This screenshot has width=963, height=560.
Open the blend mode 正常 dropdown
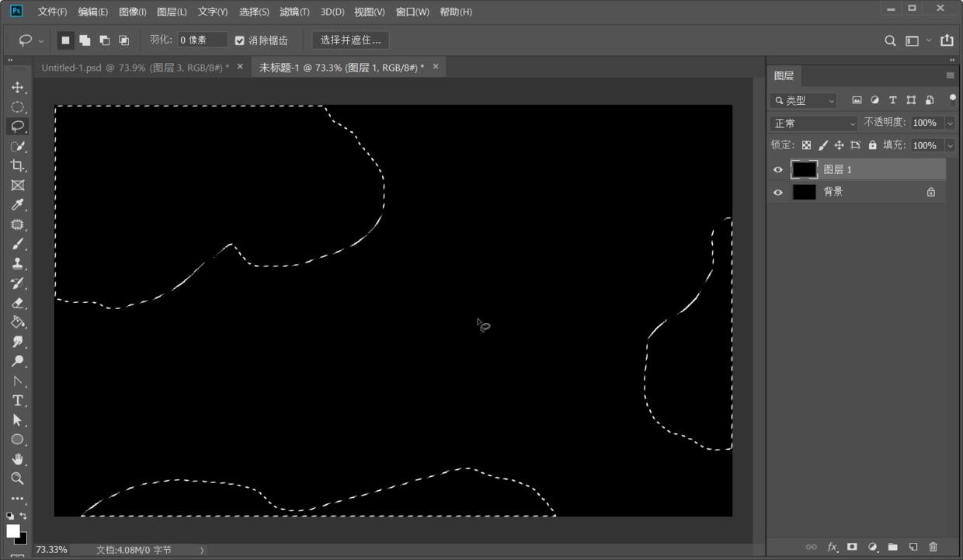[813, 123]
